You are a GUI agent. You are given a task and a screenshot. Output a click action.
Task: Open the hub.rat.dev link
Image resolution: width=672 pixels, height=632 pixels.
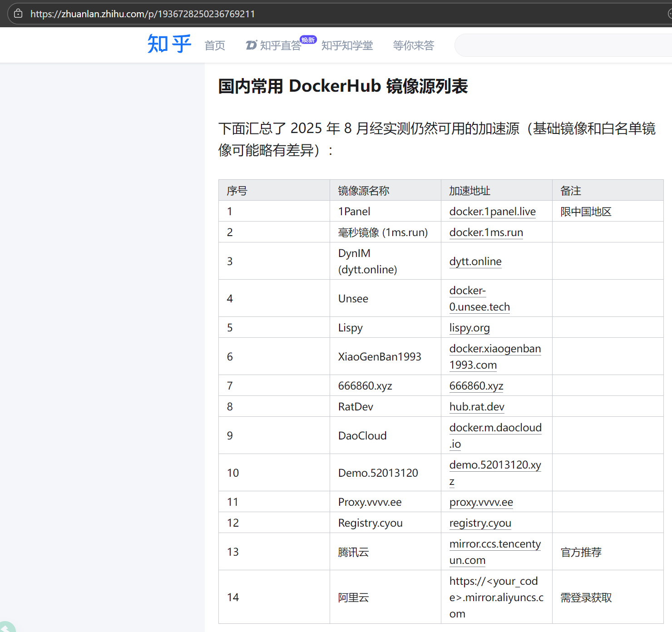[x=477, y=407]
